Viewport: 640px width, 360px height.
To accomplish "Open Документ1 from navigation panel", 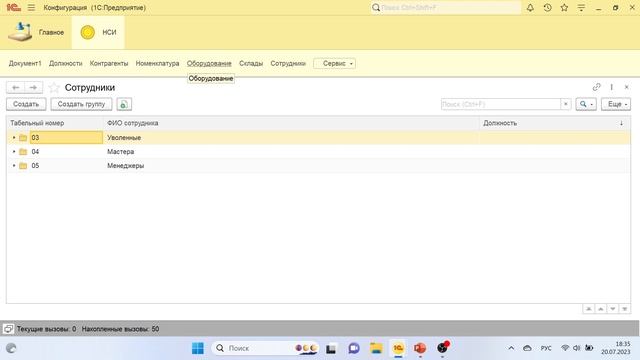I will click(25, 63).
